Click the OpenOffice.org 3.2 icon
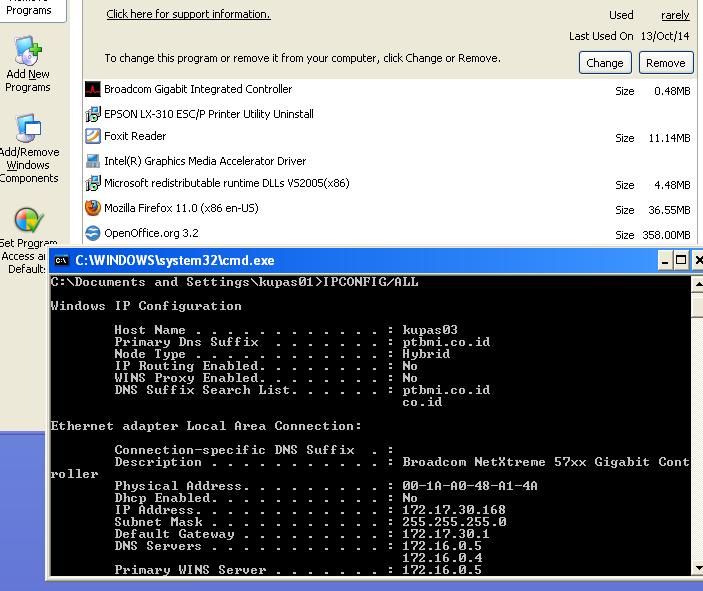Viewport: 703px width, 591px height. coord(93,233)
